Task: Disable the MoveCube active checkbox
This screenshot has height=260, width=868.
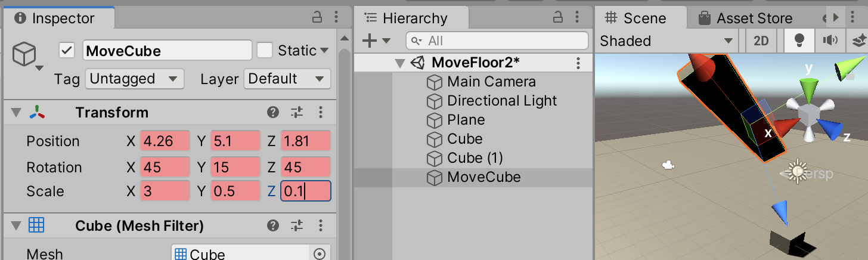Action: pos(67,51)
